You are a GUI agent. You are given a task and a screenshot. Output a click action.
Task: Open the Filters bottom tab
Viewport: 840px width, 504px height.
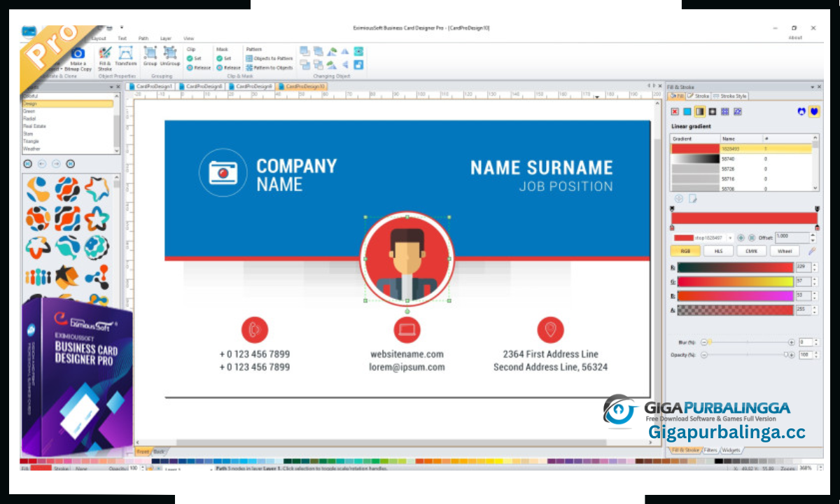point(710,450)
